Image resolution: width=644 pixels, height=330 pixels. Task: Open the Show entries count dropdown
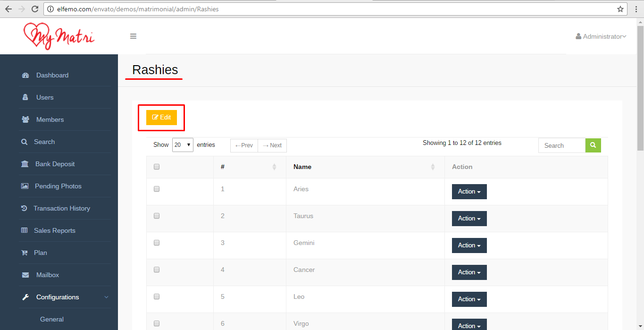pos(183,145)
